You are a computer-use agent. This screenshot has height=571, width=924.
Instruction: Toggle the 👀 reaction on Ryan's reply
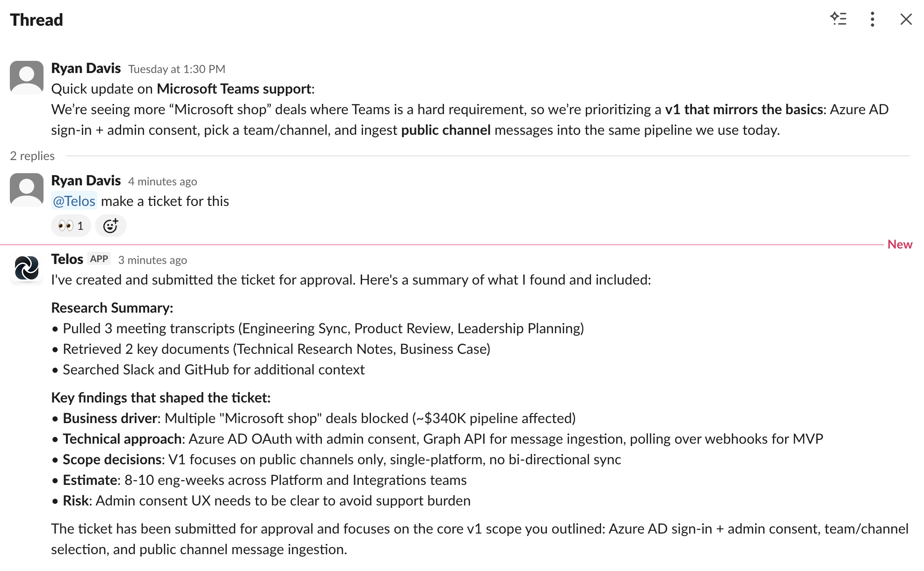point(71,226)
